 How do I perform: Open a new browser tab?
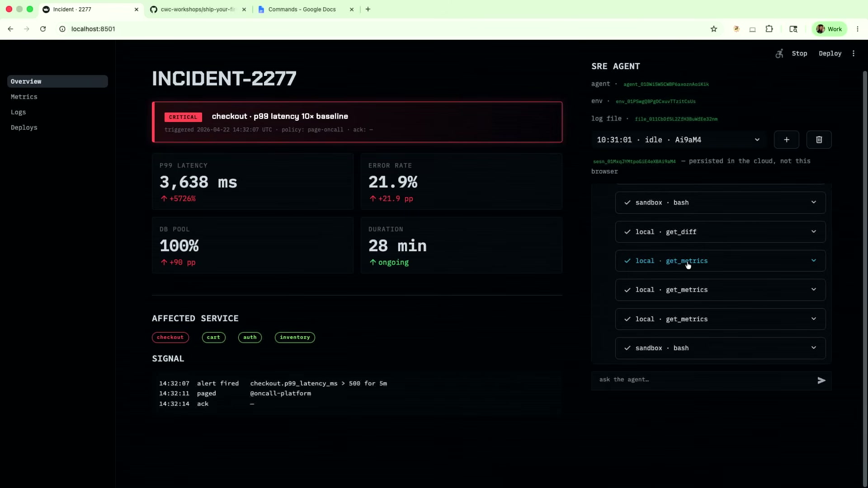pyautogui.click(x=368, y=9)
